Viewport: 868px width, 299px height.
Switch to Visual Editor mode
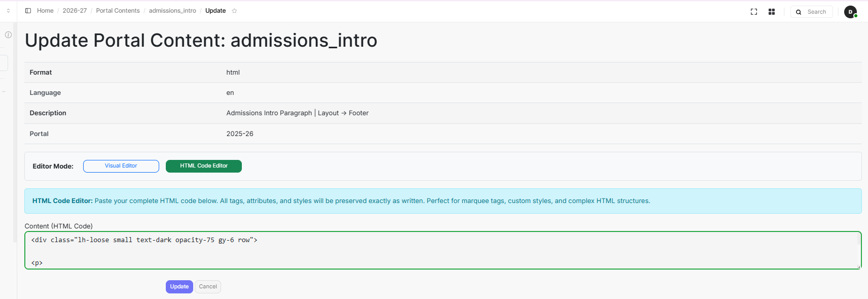click(121, 166)
